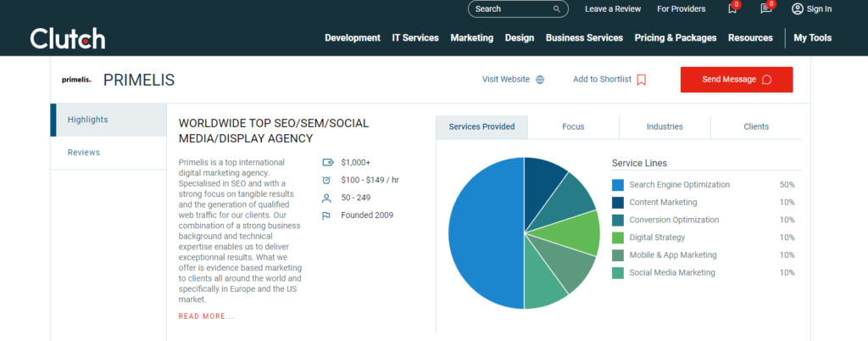Click Digital Strategy legend label
This screenshot has width=868, height=341.
(x=657, y=238)
